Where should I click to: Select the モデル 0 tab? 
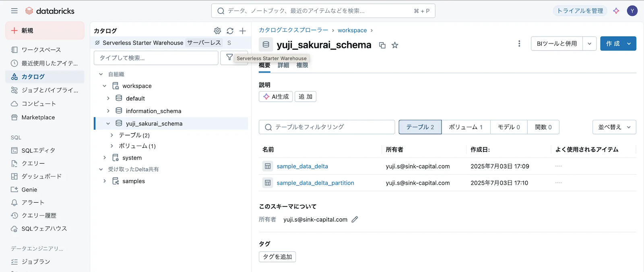[509, 127]
